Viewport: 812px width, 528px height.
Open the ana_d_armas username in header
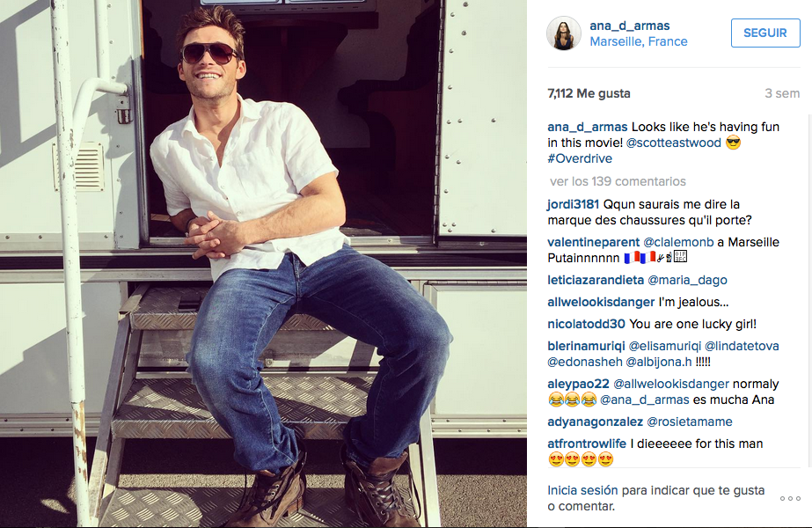coord(630,26)
